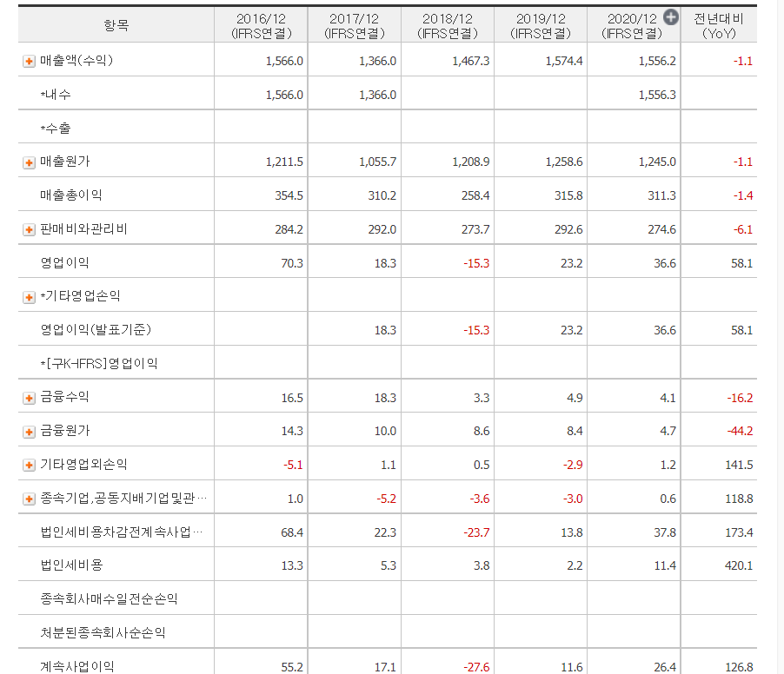Expand the 종속기업,공동지배기업및관 row
784x674 pixels.
pos(29,499)
